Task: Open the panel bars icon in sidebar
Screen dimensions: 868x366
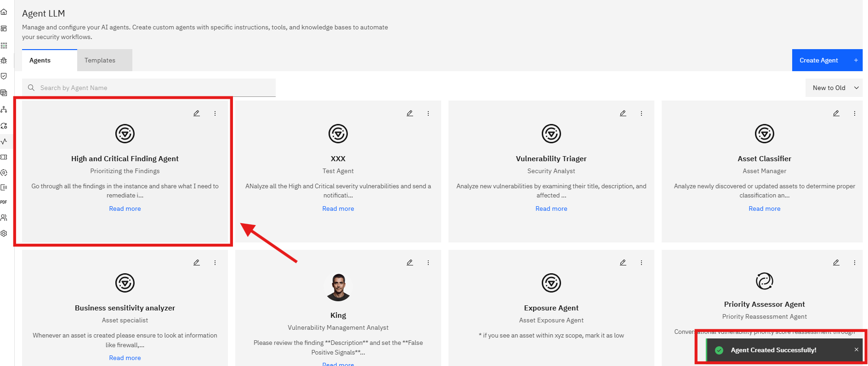Action: (x=4, y=187)
